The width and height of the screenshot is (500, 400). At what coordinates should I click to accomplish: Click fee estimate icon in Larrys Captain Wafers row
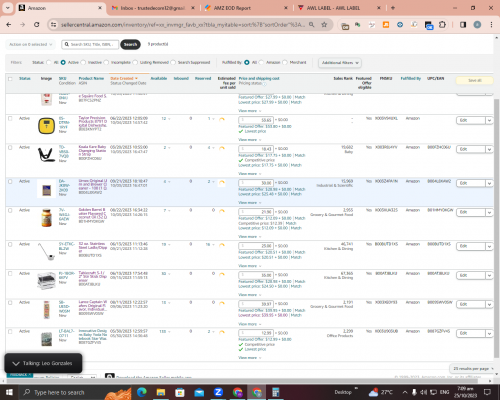click(222, 303)
